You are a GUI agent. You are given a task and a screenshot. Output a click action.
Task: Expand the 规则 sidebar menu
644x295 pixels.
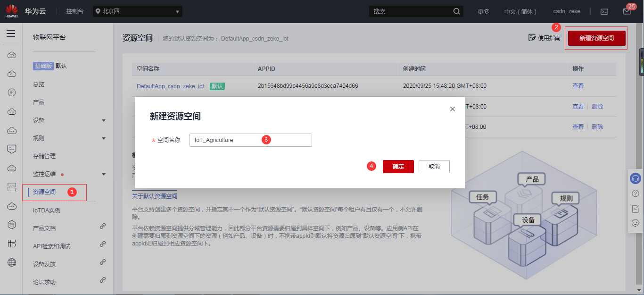104,138
